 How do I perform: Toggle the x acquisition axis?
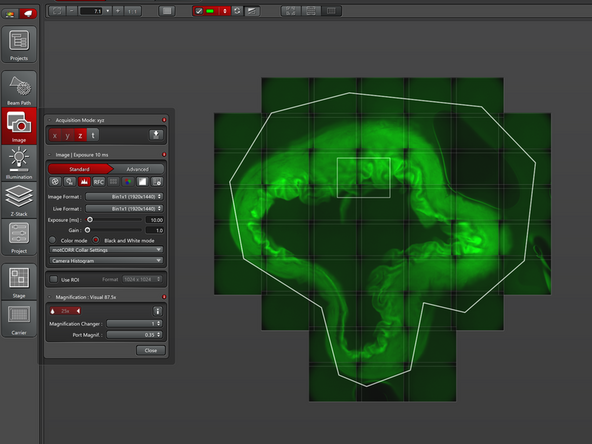pos(55,136)
